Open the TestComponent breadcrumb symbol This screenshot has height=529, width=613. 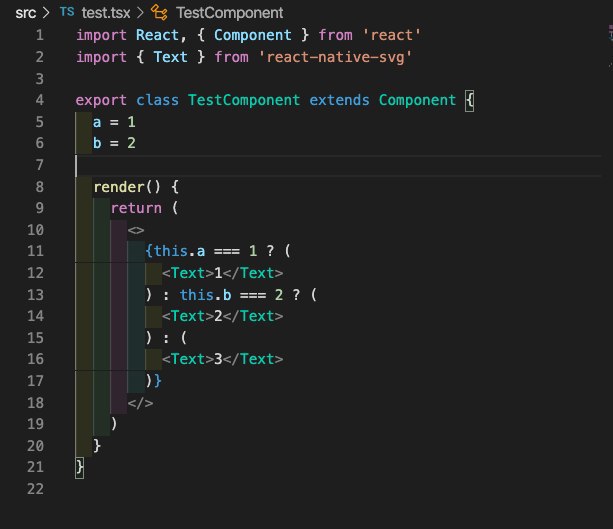(229, 13)
